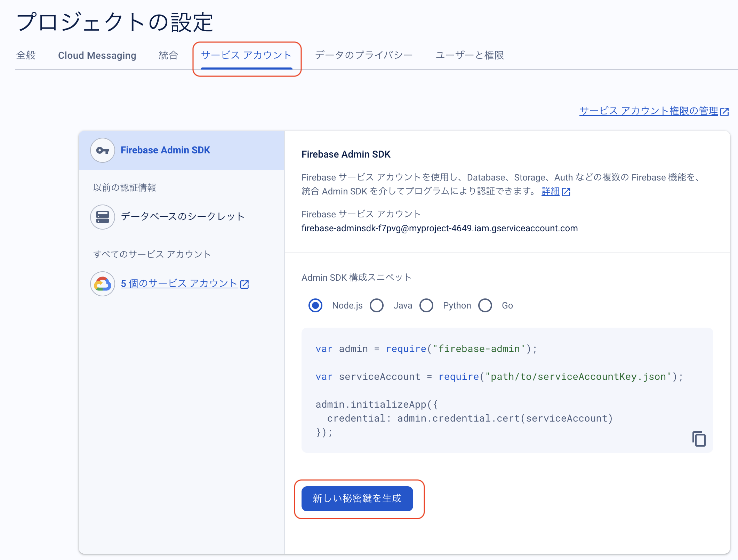The width and height of the screenshot is (738, 560).
Task: Open the データのプライバシー tab
Action: click(x=364, y=55)
